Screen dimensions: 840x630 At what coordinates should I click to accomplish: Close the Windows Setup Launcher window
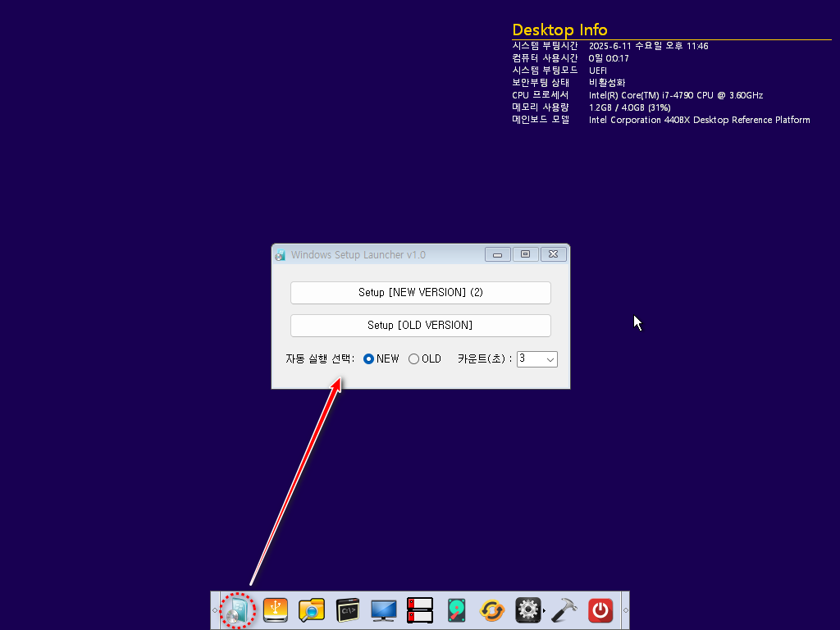click(x=554, y=254)
